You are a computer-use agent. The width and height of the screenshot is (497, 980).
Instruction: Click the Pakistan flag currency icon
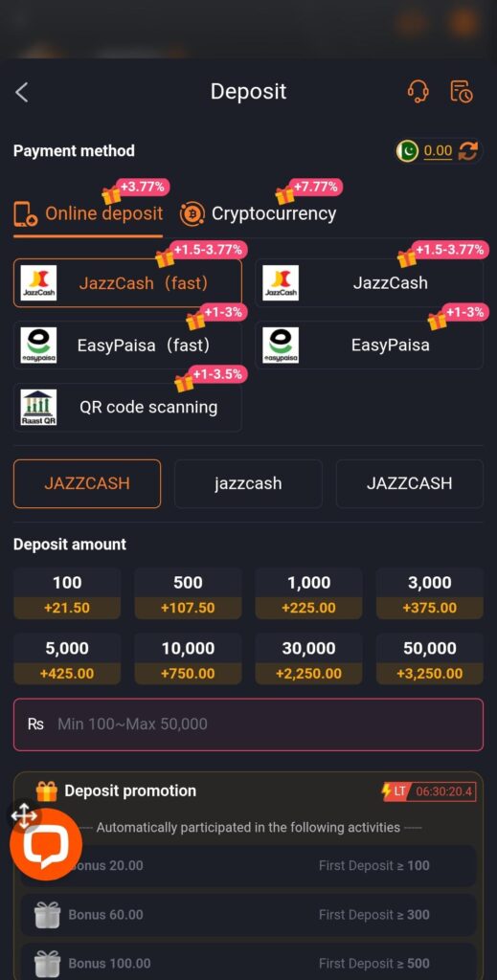coord(407,150)
